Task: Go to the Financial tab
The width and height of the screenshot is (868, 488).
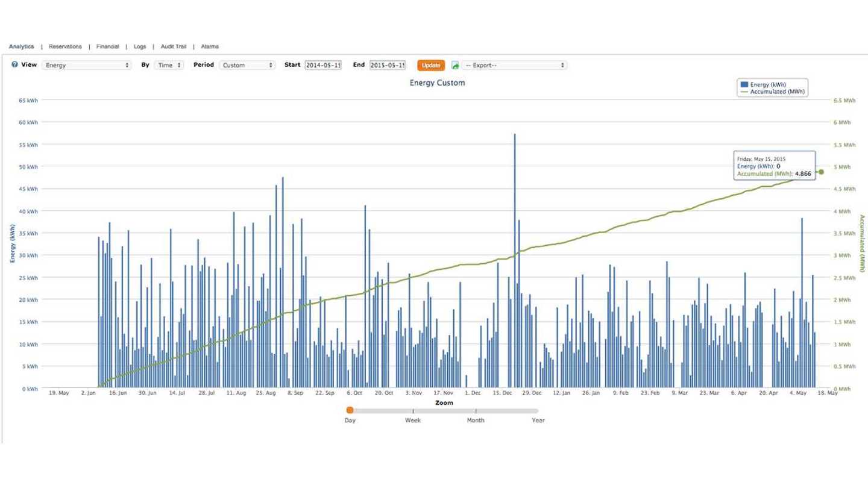Action: click(x=108, y=46)
